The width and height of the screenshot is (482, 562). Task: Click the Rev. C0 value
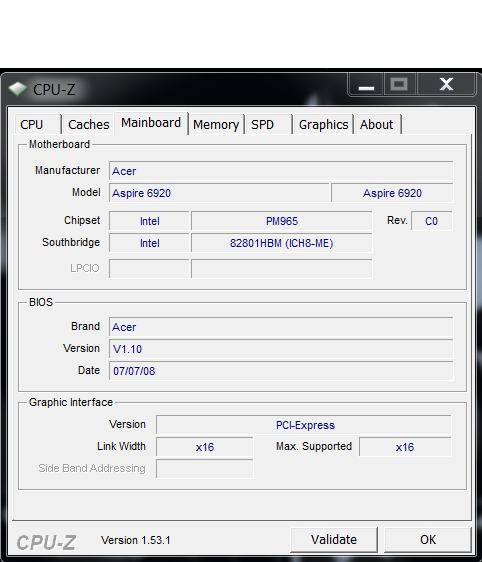click(431, 221)
